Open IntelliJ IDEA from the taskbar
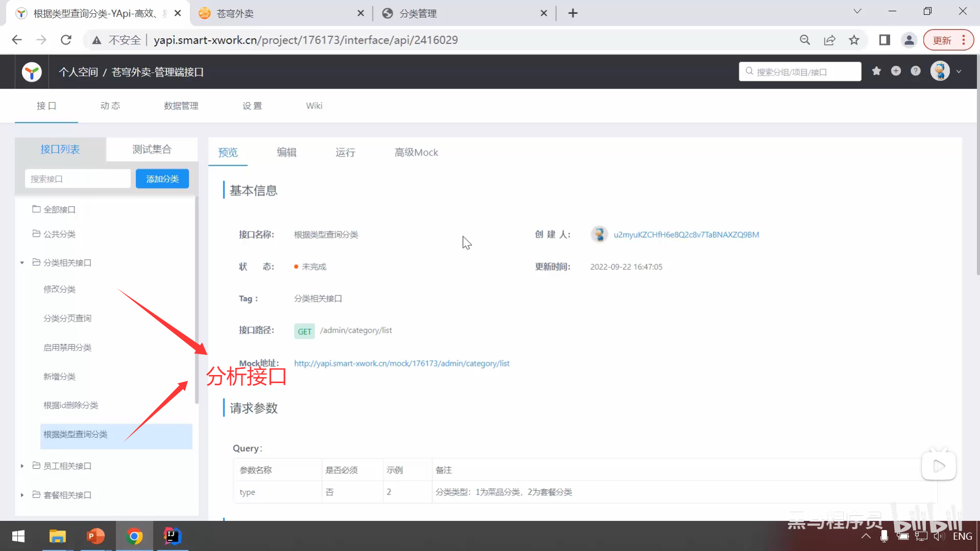Screen dimensions: 980x551 (171, 536)
